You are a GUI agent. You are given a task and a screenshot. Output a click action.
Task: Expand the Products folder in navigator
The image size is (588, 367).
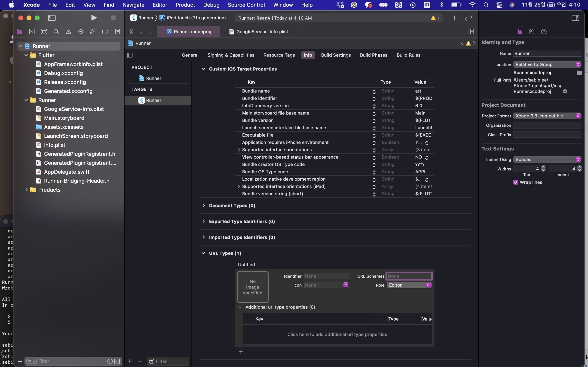coord(26,190)
